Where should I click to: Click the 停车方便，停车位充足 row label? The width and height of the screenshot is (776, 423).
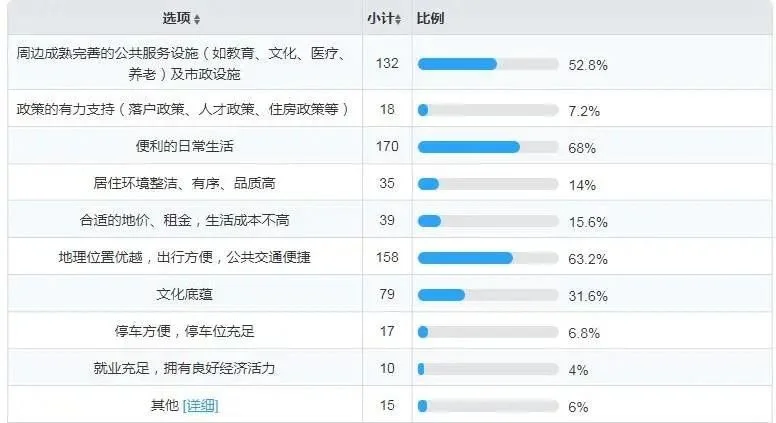185,331
